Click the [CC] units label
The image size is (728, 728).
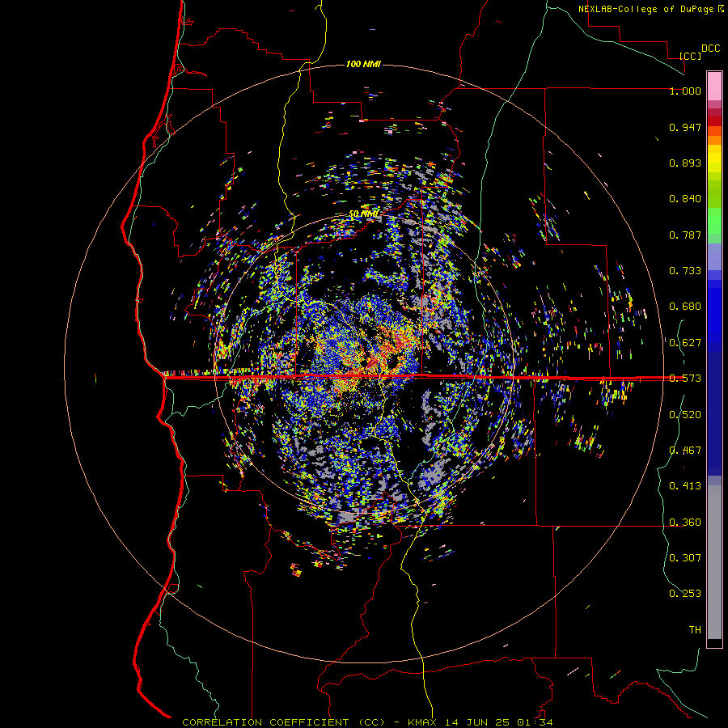pos(691,56)
